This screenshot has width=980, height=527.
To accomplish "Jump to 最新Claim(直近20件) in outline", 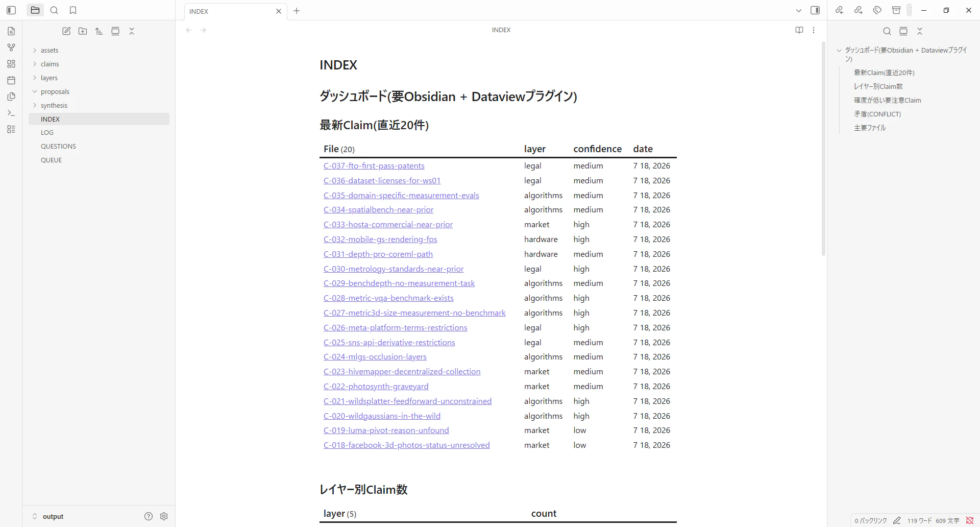I will 884,73.
